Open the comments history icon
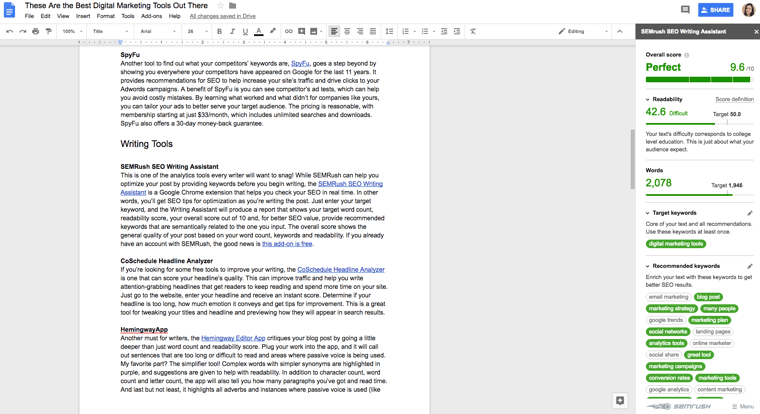 [x=685, y=10]
